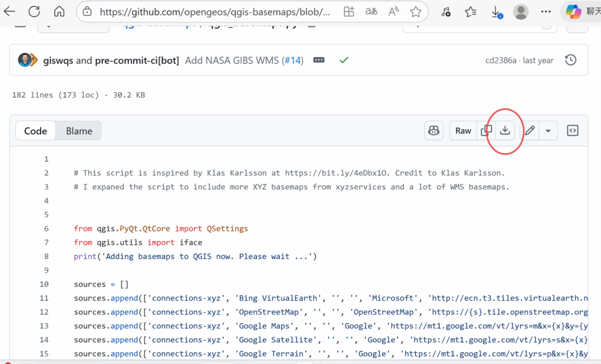The height and width of the screenshot is (364, 601).
Task: Refresh the browser page
Action: click(x=34, y=12)
